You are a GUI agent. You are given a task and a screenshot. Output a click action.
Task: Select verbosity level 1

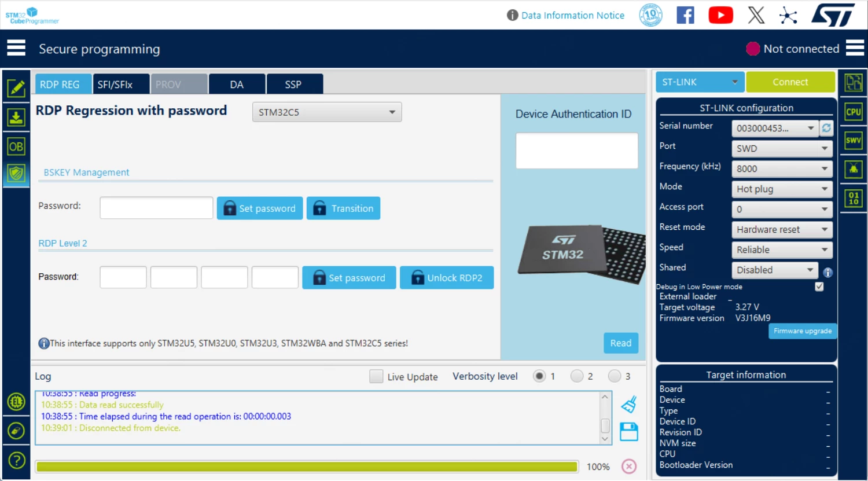539,376
